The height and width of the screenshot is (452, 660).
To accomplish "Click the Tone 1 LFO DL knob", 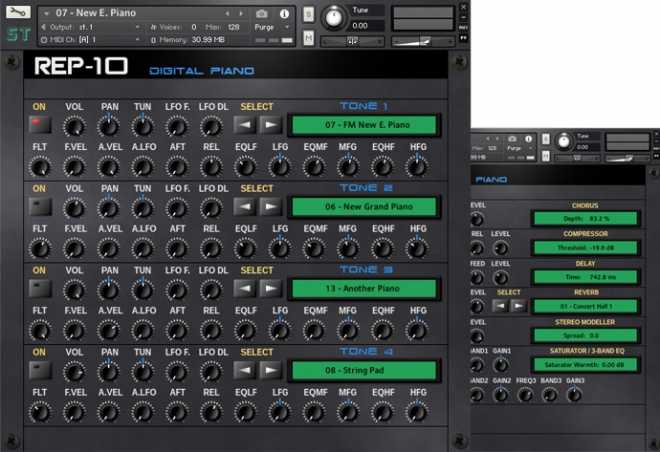I will pos(211,126).
